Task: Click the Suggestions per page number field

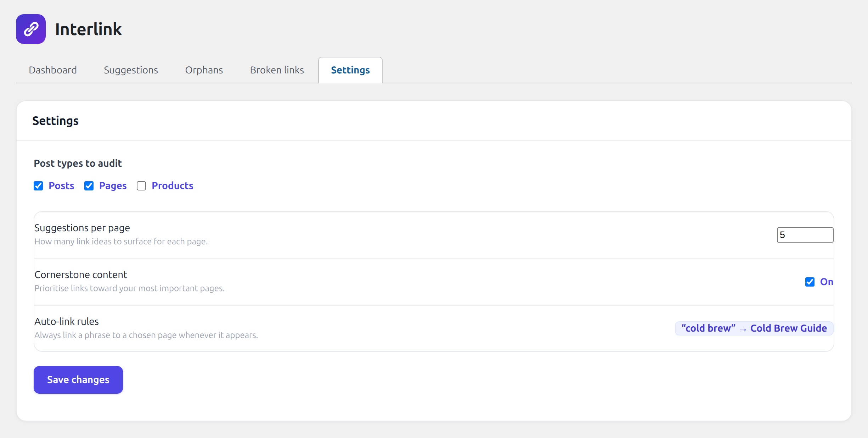Action: [x=805, y=235]
